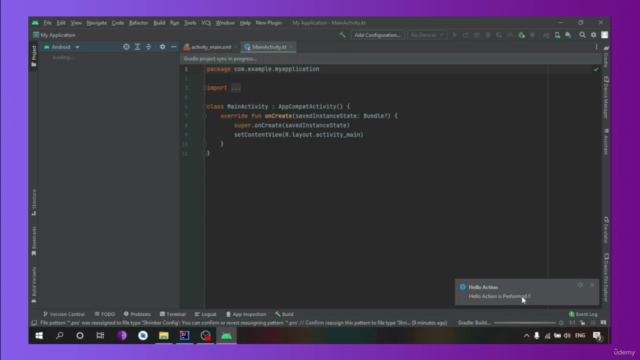640x360 pixels.
Task: Open the Build tool window at bottom
Action: point(284,314)
